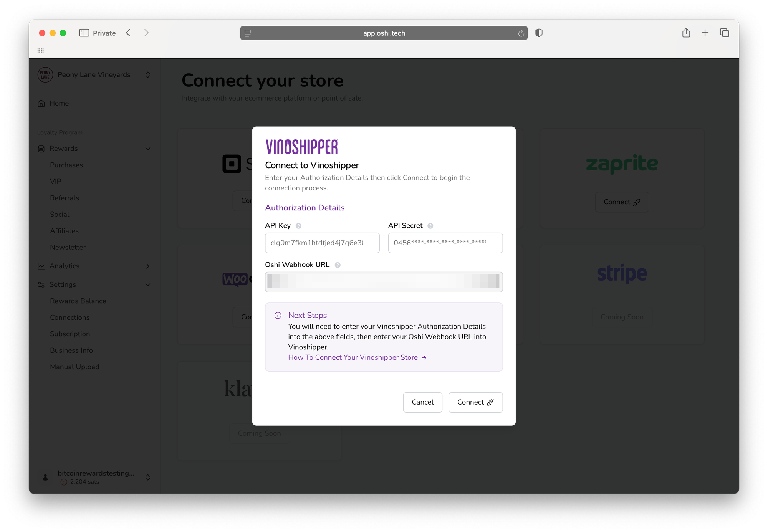Click the Share icon in Safari toolbar
Screen dimensions: 768x532
(686, 33)
